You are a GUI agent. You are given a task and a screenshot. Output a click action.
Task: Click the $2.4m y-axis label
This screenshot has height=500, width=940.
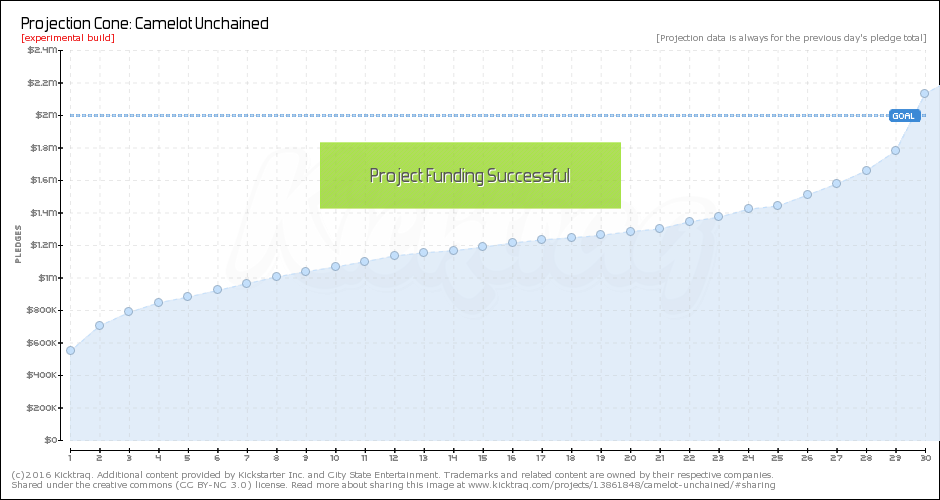[43, 50]
